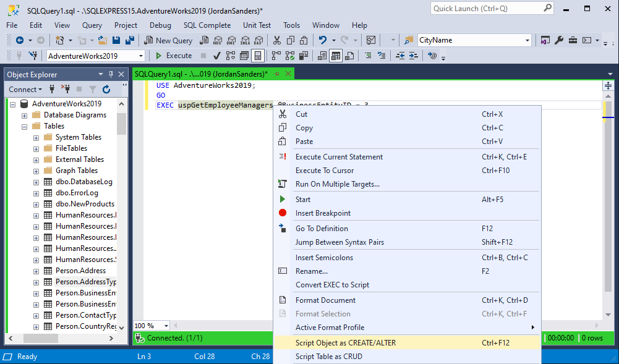Uncomment the selected lines icon

382,56
